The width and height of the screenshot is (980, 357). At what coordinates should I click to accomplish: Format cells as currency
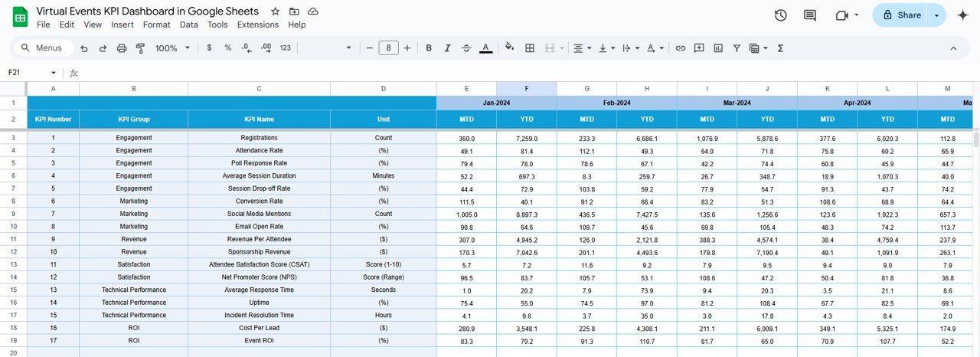tap(210, 47)
